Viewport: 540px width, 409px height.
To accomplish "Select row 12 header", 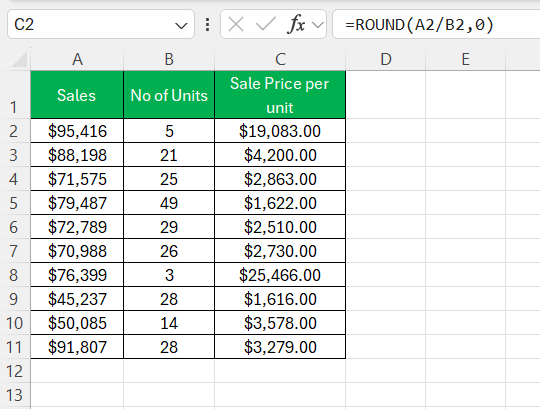I will pos(14,371).
